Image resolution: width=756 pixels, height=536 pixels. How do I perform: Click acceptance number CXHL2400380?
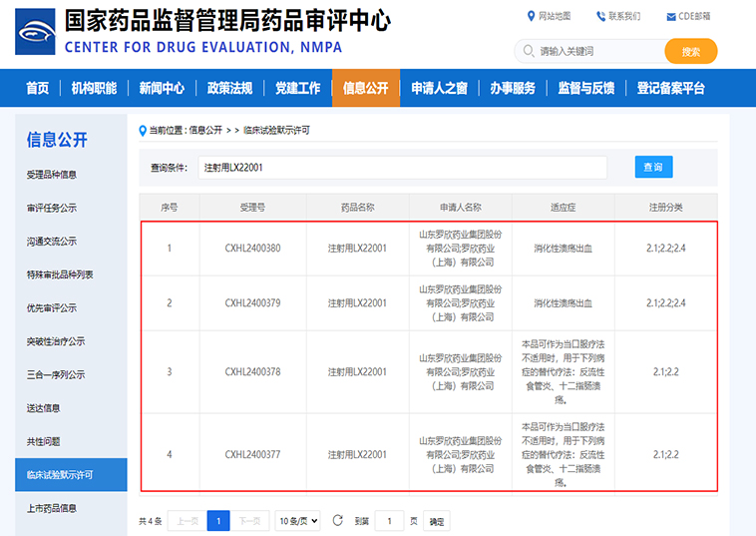click(x=252, y=248)
